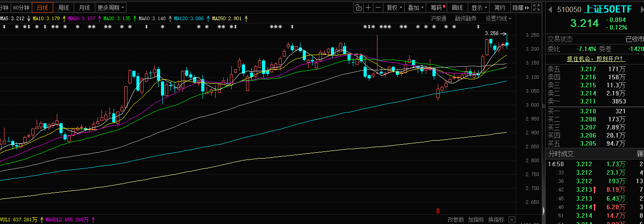Expand the 更多周期 period dropdown
Screen dimensions: 644x224
pyautogui.click(x=111, y=8)
